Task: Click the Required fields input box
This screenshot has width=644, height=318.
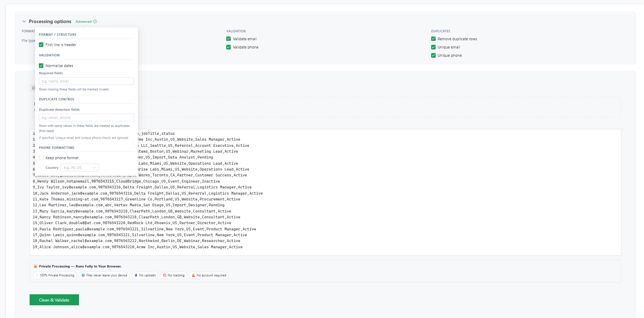Action: coord(86,81)
